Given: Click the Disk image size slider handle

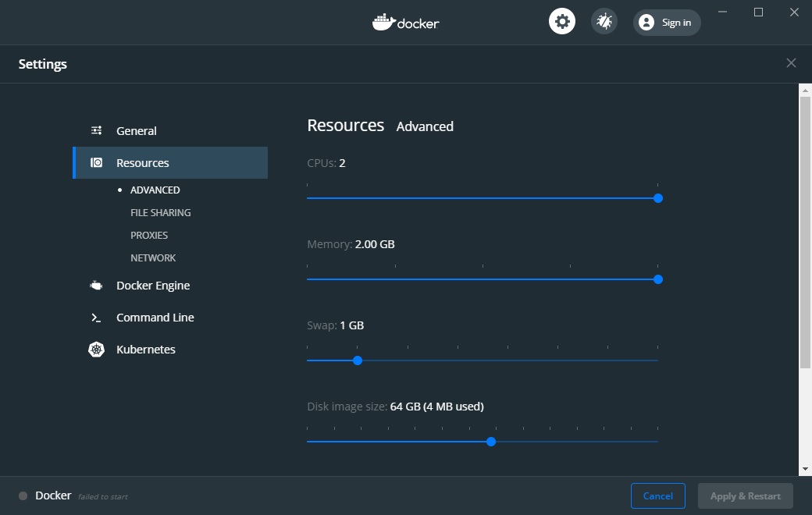Looking at the screenshot, I should (x=491, y=442).
